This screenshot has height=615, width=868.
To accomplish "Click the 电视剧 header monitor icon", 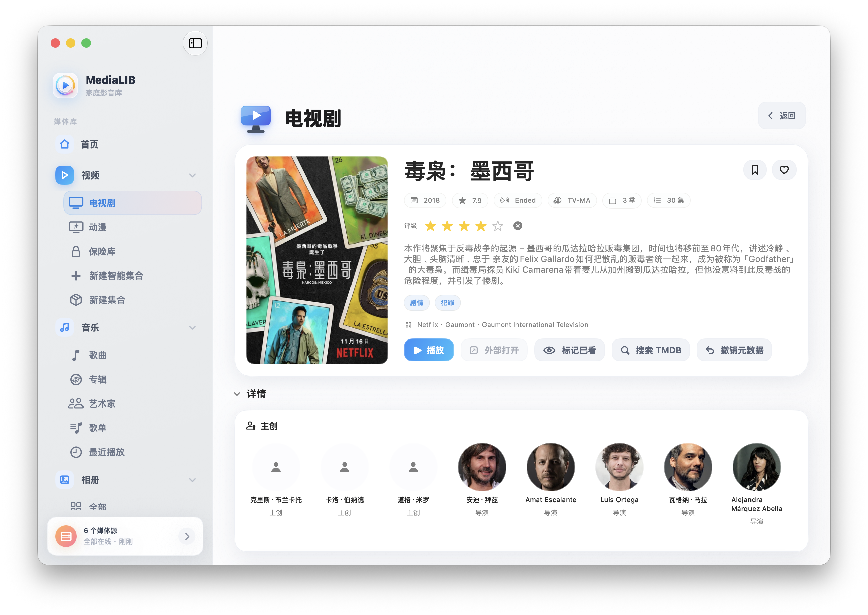I will coord(256,119).
